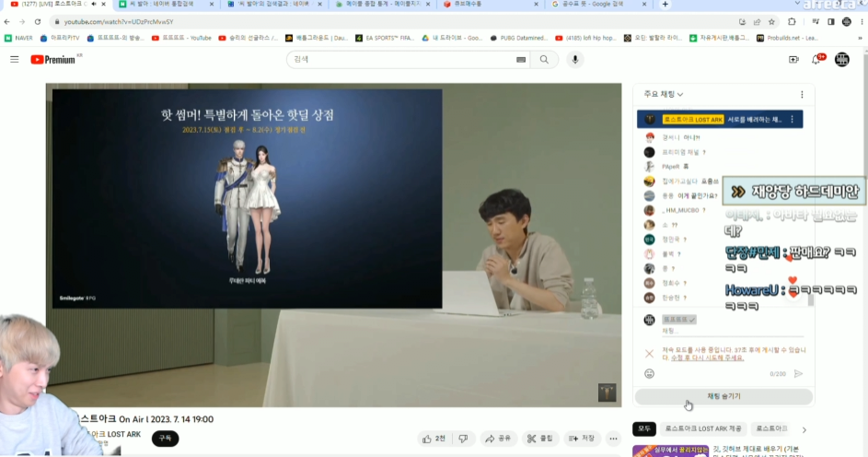868x457 pixels.
Task: Select the 모두 filter chip
Action: pyautogui.click(x=644, y=428)
